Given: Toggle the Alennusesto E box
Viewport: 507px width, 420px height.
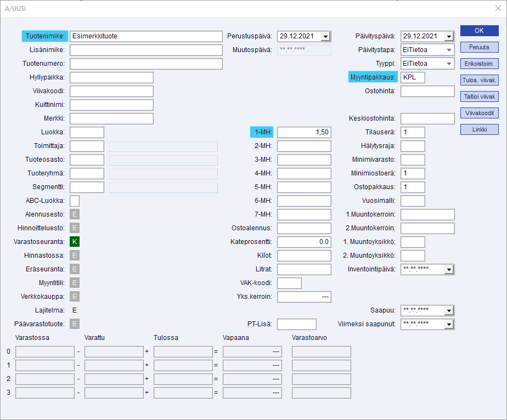Looking at the screenshot, I should (75, 214).
